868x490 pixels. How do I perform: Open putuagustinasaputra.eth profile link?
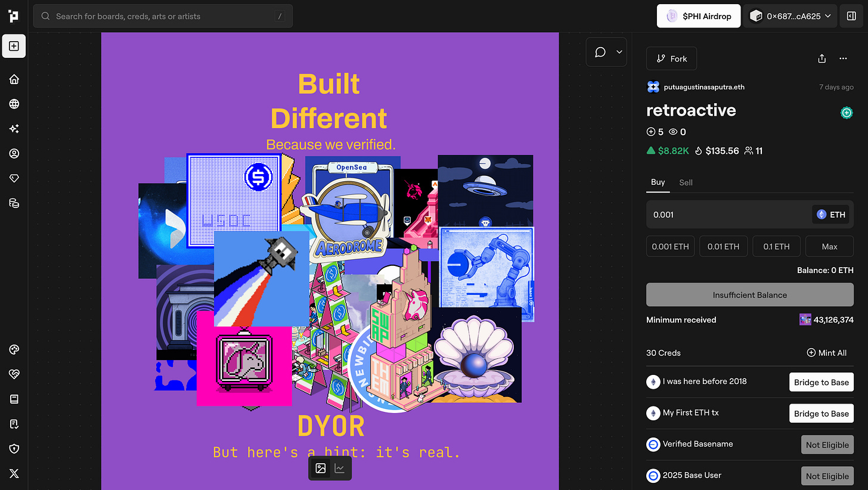pos(704,87)
